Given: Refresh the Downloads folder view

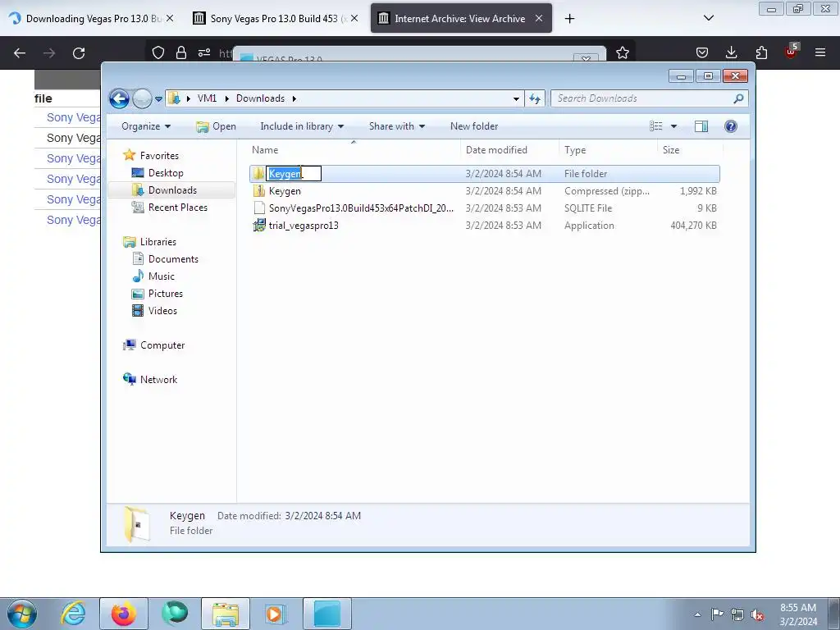Looking at the screenshot, I should click(x=535, y=98).
